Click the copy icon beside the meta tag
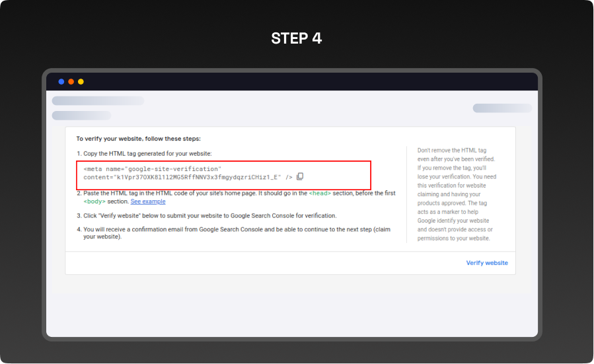Image resolution: width=594 pixels, height=364 pixels. tap(300, 176)
